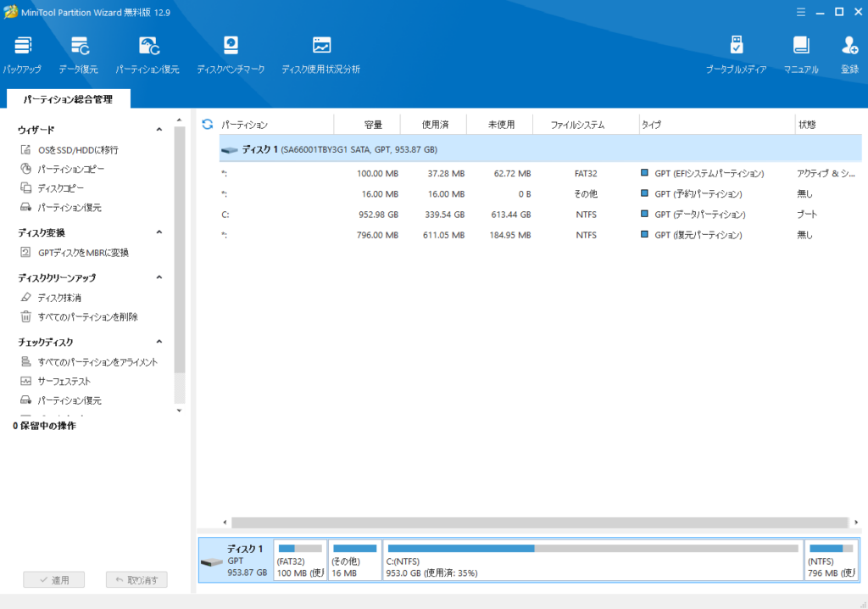
Task: Collapse the チェックディスク section
Action: click(159, 342)
